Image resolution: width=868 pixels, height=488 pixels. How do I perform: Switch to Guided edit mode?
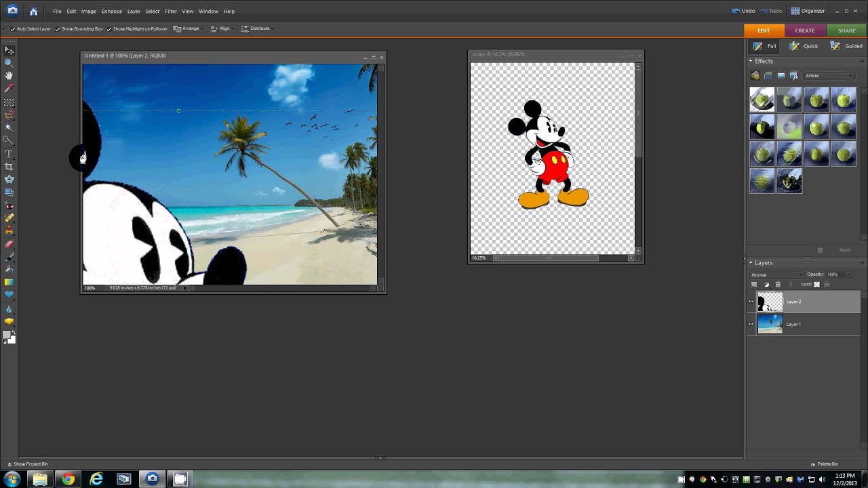coord(846,46)
